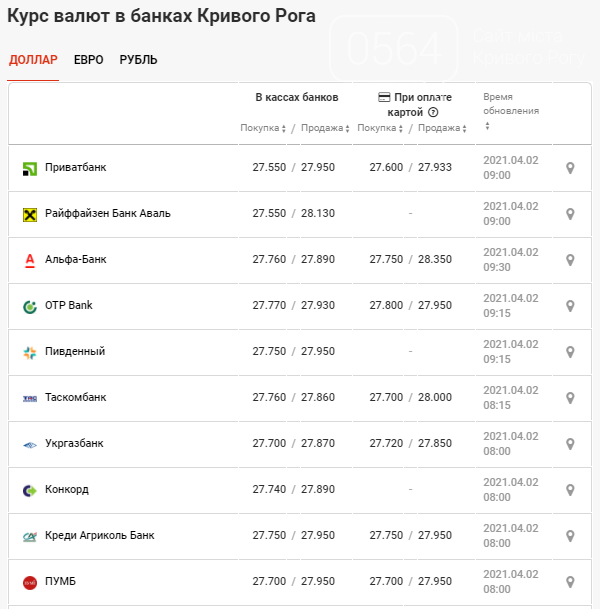Click the Пивденный bank logo icon
Screen dimensions: 600x609
[x=29, y=352]
